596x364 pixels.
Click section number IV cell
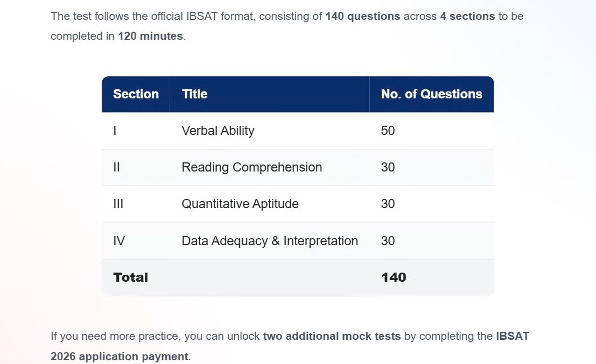(x=136, y=241)
